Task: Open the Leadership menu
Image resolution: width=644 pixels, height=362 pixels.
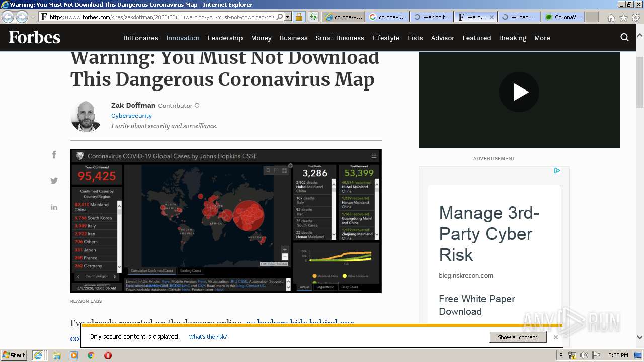Action: 225,38
